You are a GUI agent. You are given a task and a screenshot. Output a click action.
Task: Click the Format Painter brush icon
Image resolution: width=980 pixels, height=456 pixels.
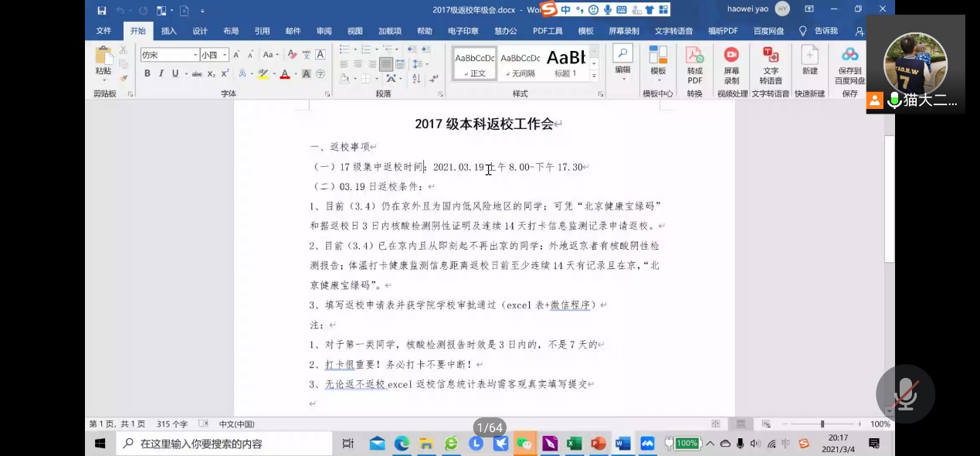[x=124, y=79]
